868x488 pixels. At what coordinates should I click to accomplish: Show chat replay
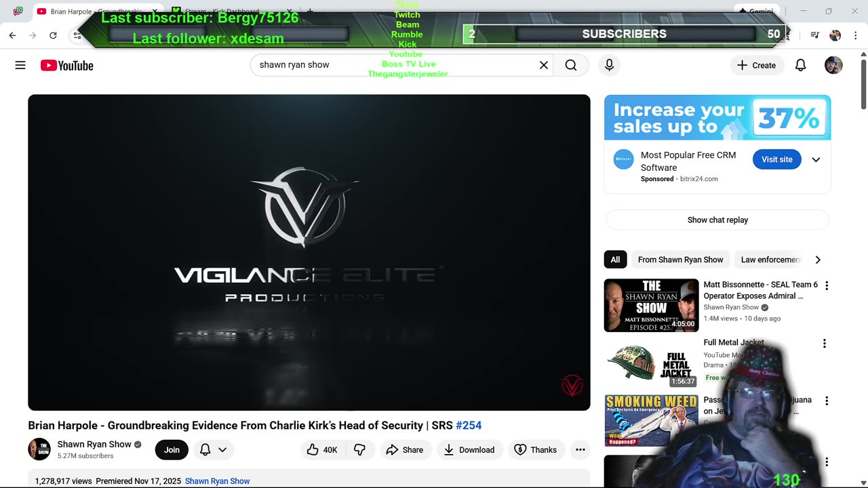coord(717,220)
